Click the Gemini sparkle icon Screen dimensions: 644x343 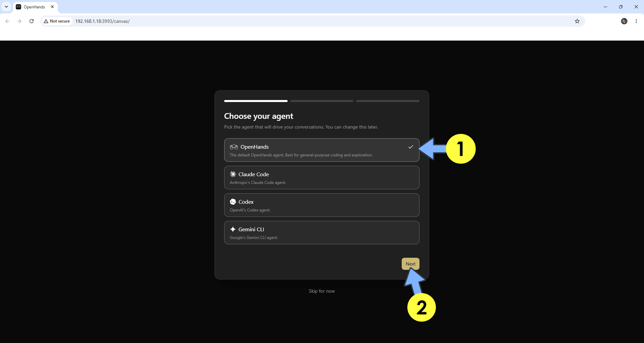(x=233, y=229)
